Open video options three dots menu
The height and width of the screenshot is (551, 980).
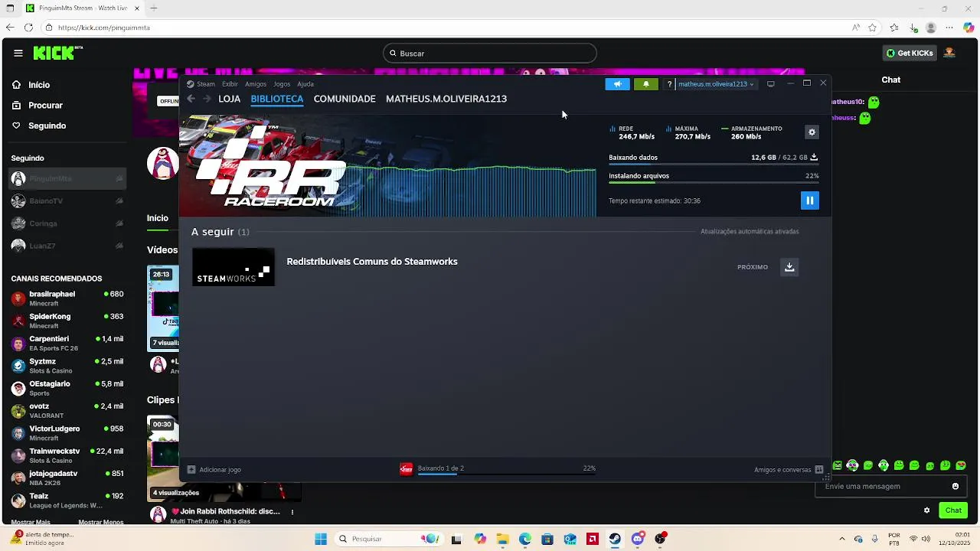292,512
